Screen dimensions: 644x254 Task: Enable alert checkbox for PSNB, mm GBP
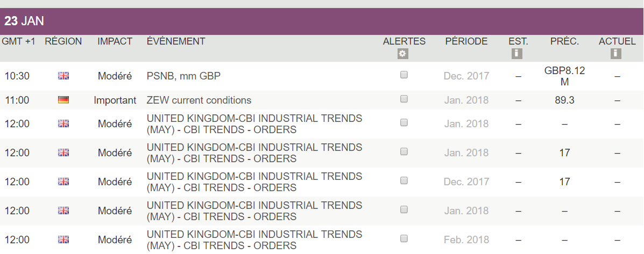(x=404, y=75)
